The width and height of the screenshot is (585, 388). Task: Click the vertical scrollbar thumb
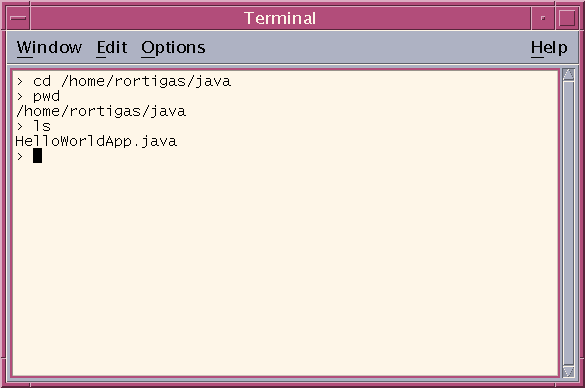point(569,223)
